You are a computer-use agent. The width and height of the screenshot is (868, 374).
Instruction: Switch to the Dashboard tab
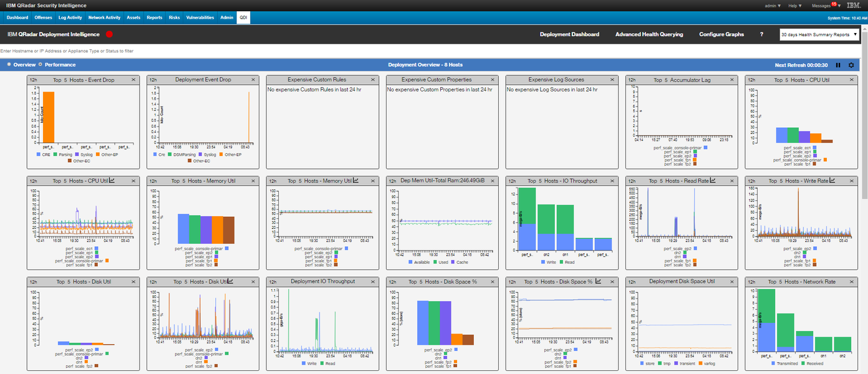point(17,17)
